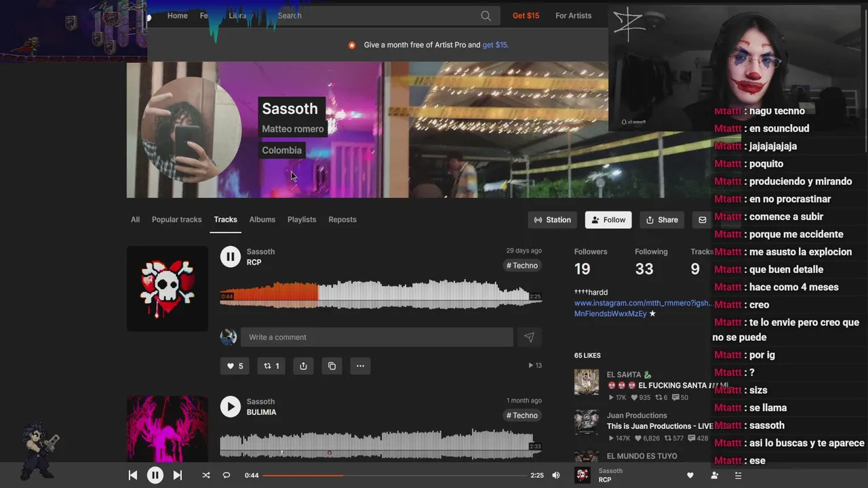
Task: Open the Techno tag on BULIMIA
Action: (x=521, y=415)
